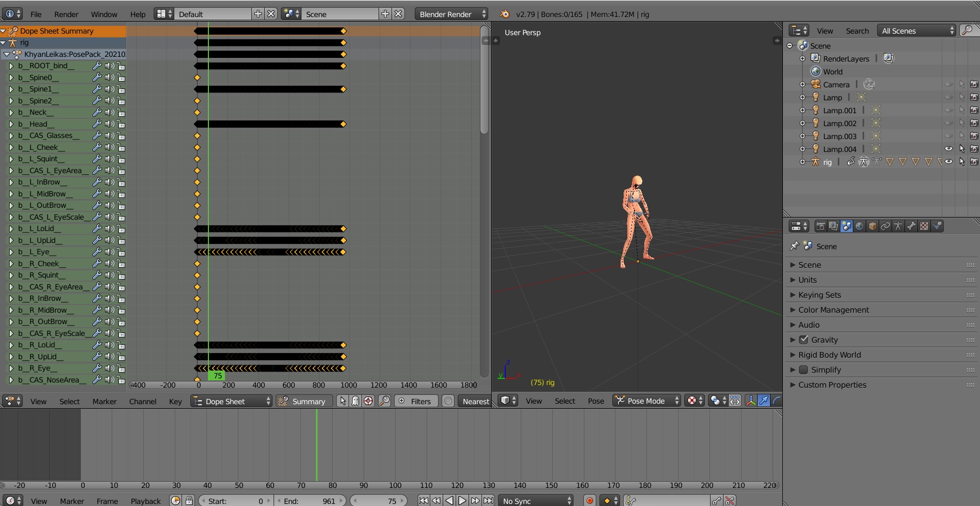The width and height of the screenshot is (980, 506).
Task: Collapse the Dope Sheet Summary row
Action: coord(3,31)
